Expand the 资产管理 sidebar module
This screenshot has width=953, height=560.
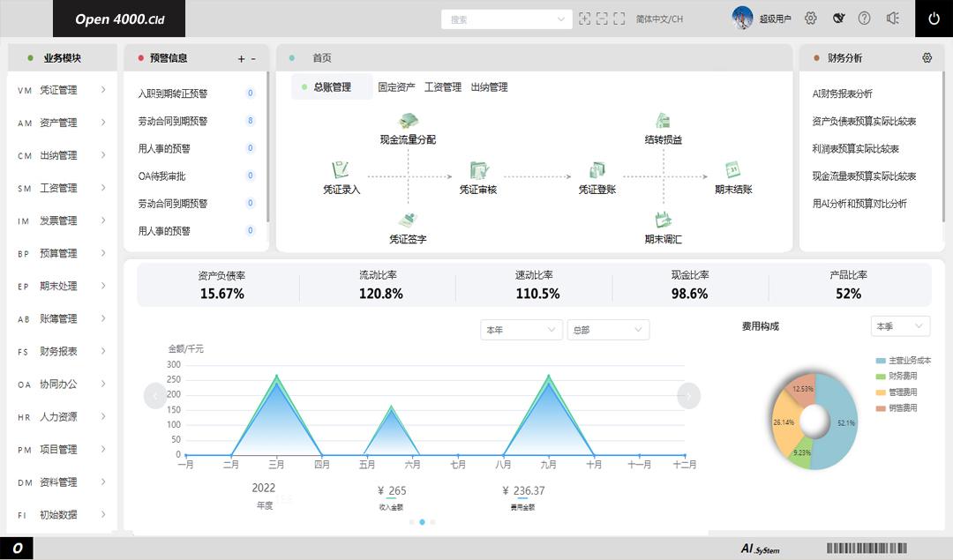62,123
